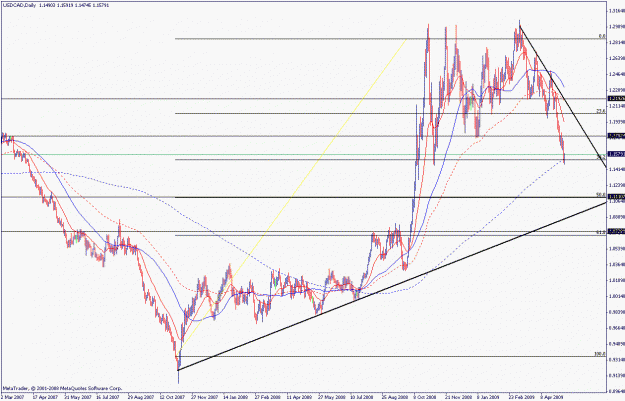Select the 31 May 2007 date label
Screen dimensions: 625x401
point(77,397)
